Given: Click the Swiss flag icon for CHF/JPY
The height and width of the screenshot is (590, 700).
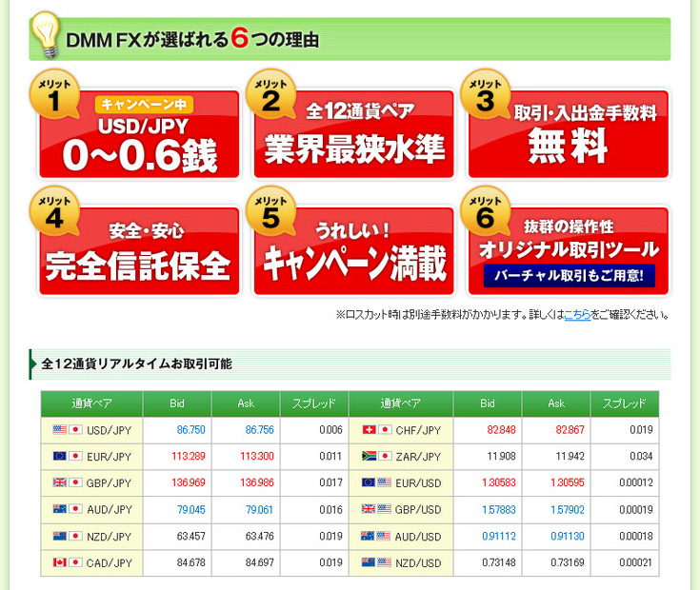Looking at the screenshot, I should [370, 430].
